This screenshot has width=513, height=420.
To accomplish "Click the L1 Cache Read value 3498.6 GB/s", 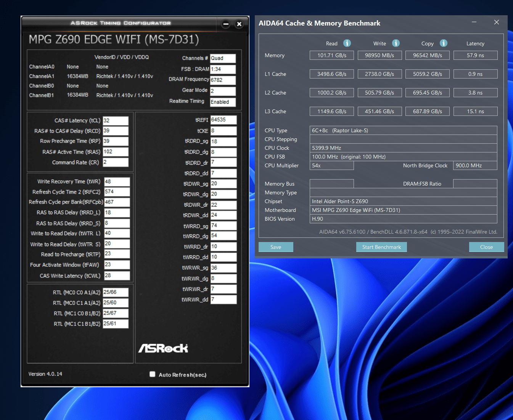I will pyautogui.click(x=332, y=74).
